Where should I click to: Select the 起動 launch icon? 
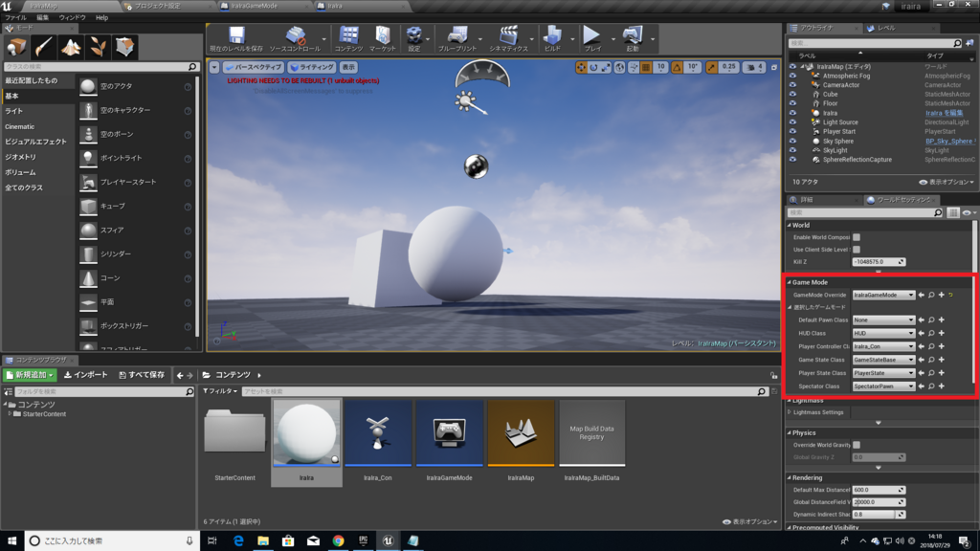[633, 36]
